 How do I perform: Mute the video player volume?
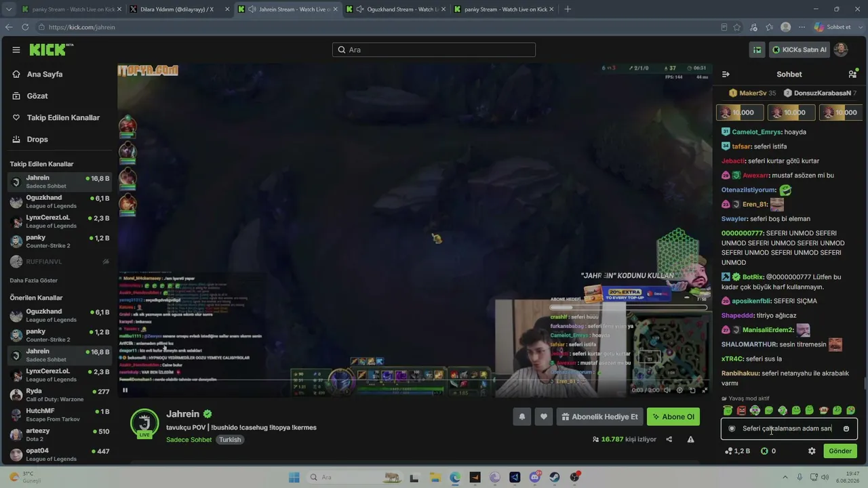click(667, 390)
